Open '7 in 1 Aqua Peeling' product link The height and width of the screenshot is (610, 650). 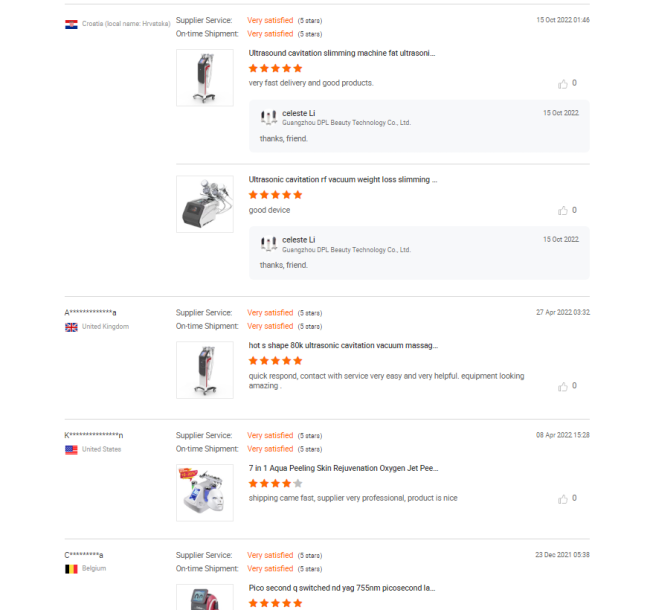[342, 468]
